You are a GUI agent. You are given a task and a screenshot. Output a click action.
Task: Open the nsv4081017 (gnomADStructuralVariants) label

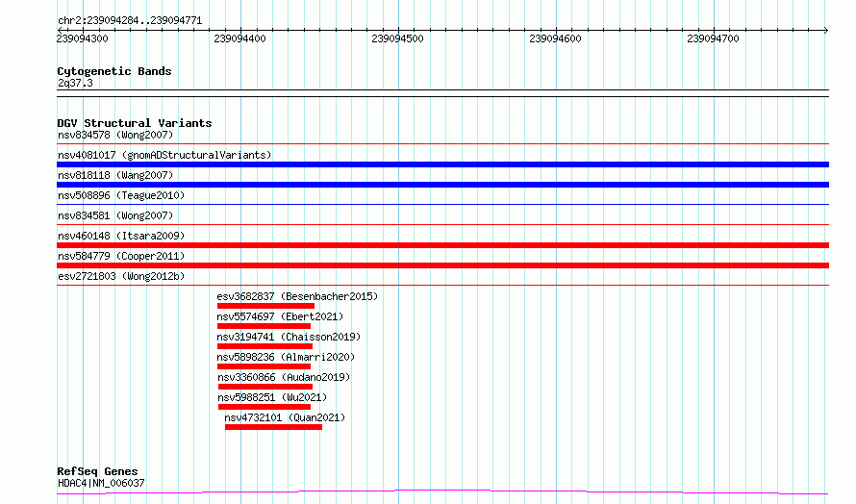(x=164, y=155)
